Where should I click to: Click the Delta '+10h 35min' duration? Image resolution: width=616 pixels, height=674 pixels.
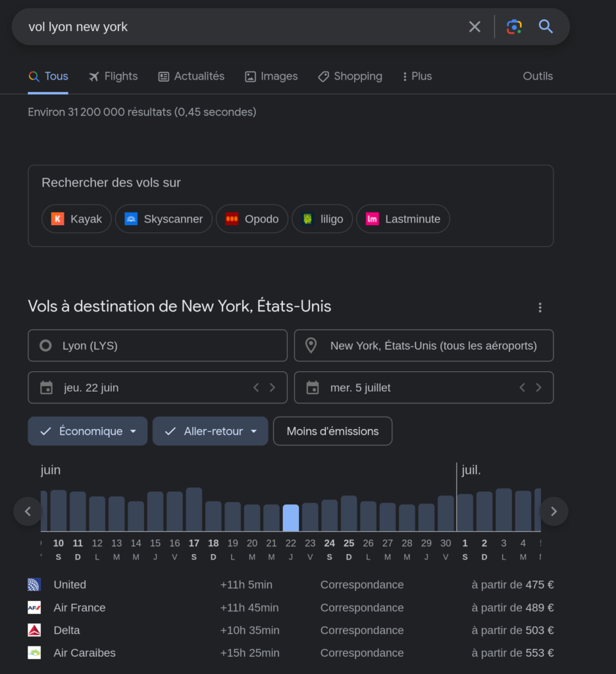tap(249, 630)
